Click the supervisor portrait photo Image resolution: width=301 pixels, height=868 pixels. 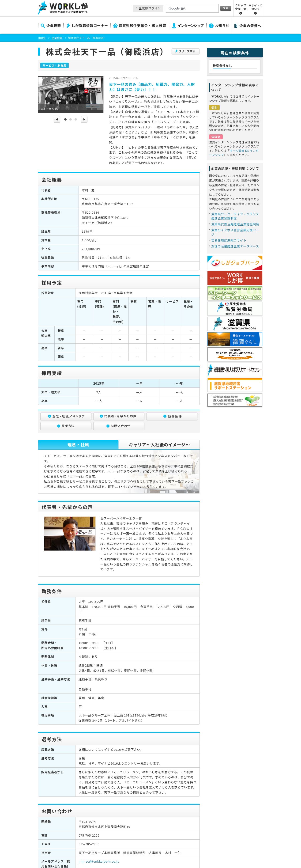(70, 533)
